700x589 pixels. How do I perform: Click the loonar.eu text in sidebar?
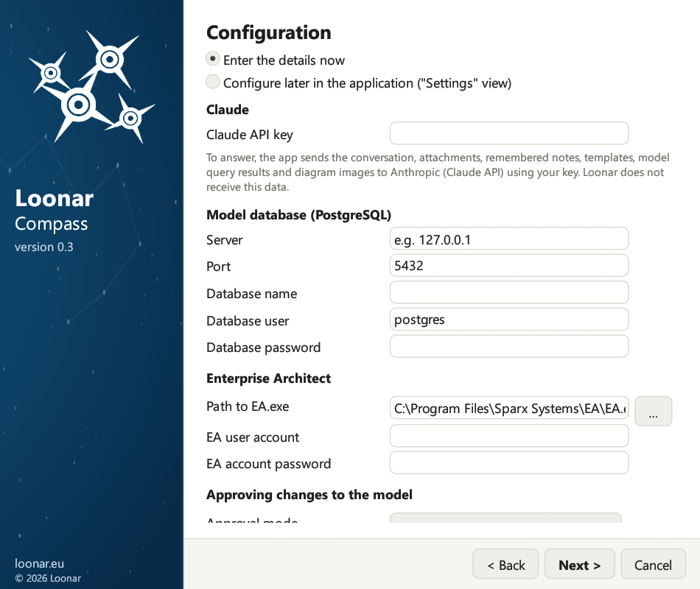point(39,563)
